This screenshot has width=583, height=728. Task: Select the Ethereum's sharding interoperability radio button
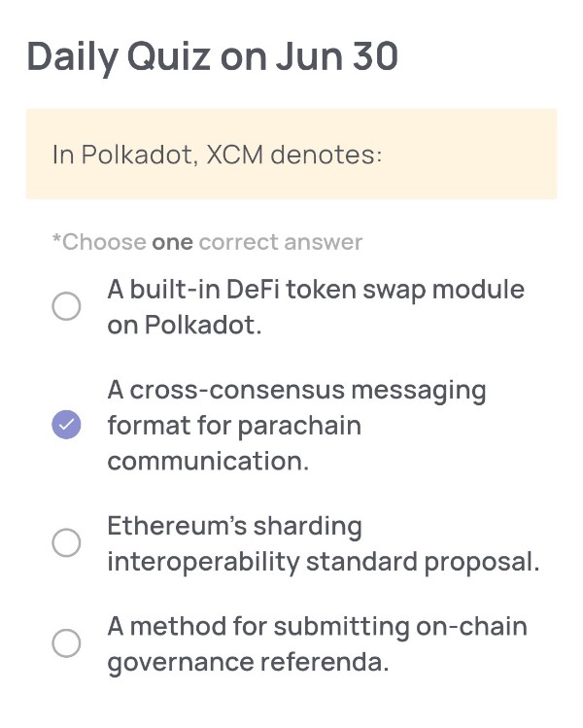click(x=66, y=542)
